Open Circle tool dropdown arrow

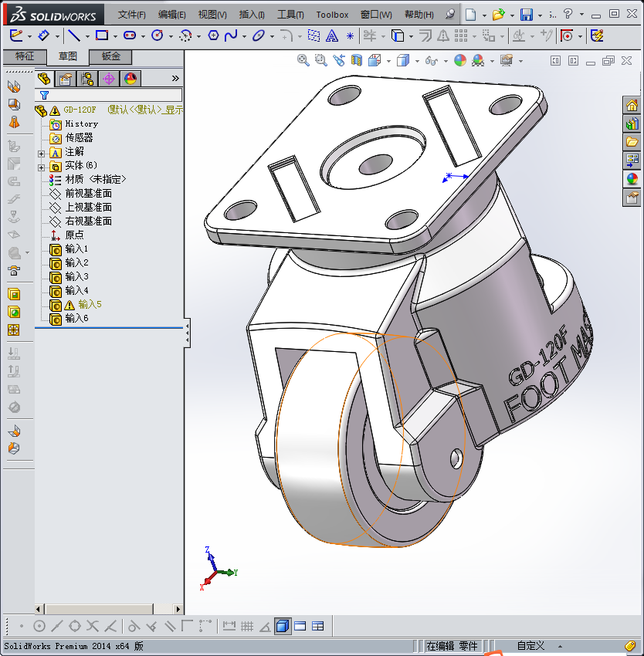point(171,36)
